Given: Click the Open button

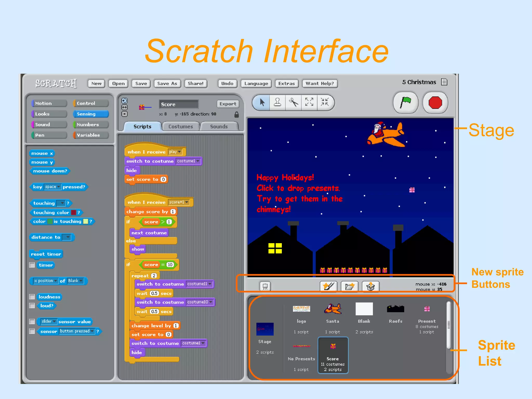Looking at the screenshot, I should tap(118, 83).
